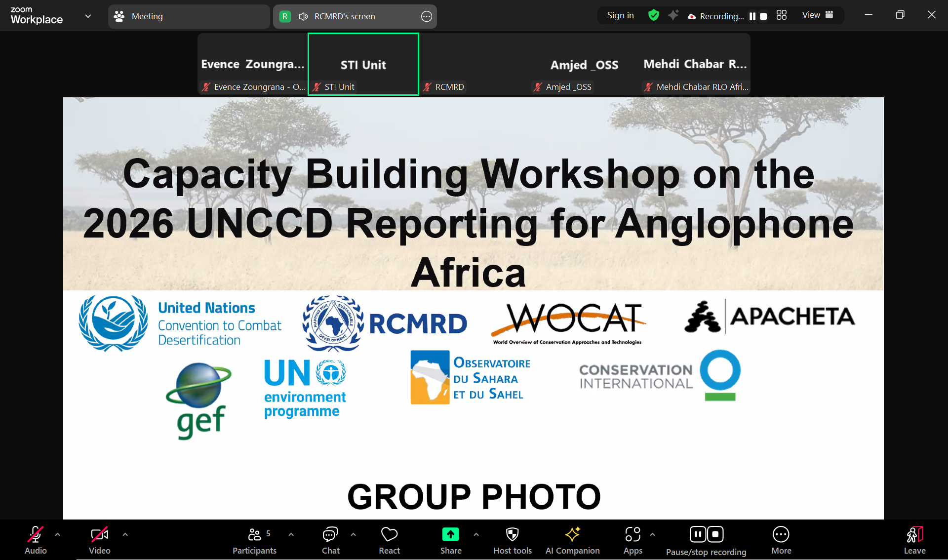Select the Amjed _OSS participant tile
This screenshot has width=948, height=560.
pyautogui.click(x=585, y=64)
